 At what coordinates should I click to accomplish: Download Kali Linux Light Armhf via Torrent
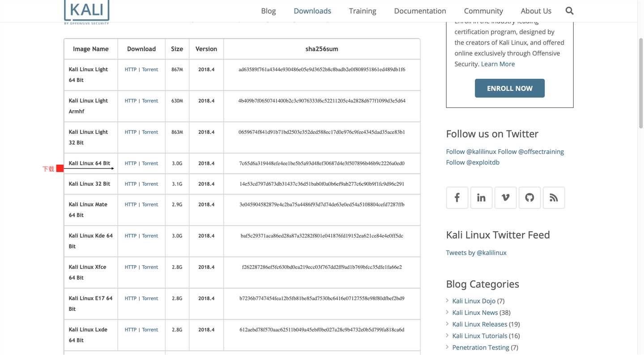150,101
